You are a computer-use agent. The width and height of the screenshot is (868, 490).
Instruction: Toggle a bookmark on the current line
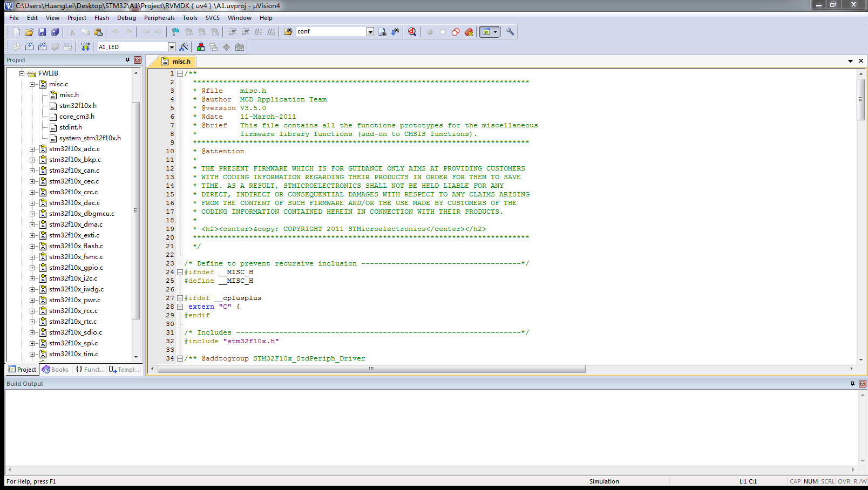point(174,31)
